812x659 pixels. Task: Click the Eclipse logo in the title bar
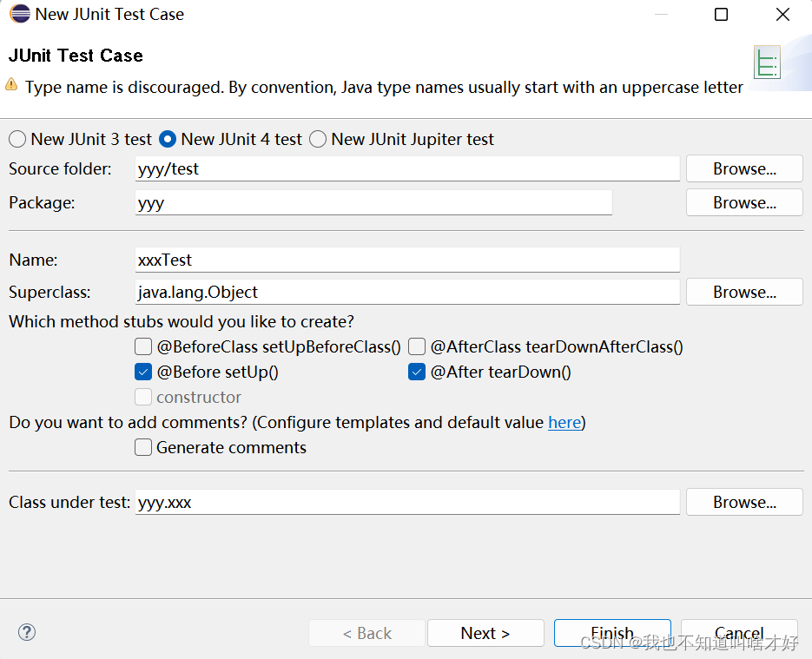point(20,14)
